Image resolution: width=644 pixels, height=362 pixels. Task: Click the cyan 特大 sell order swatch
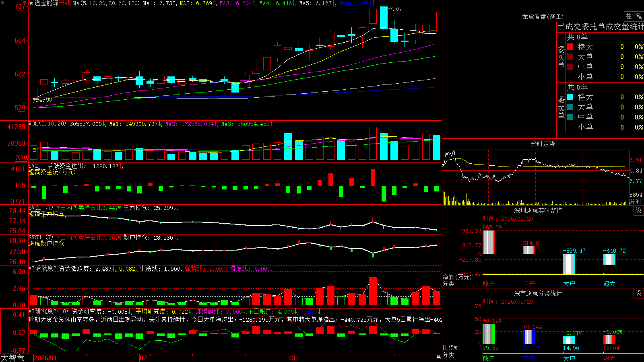tap(570, 97)
